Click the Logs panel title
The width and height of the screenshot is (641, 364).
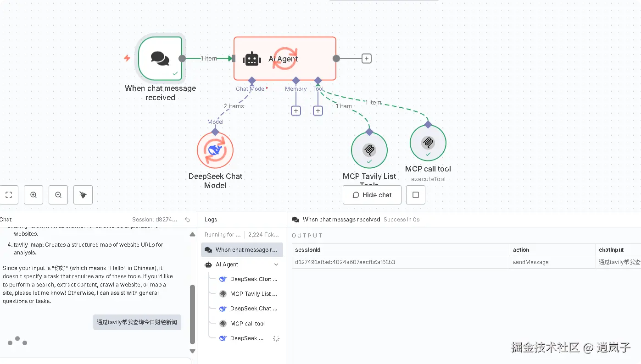(x=211, y=220)
